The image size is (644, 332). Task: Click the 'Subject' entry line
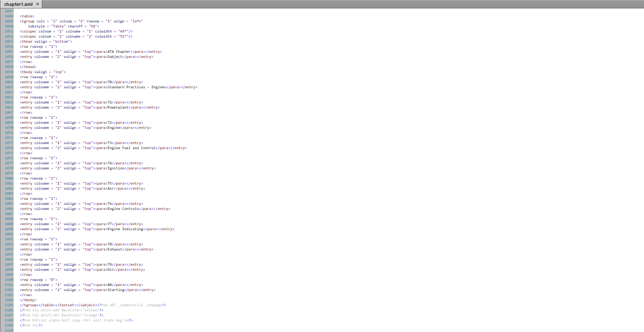point(87,57)
